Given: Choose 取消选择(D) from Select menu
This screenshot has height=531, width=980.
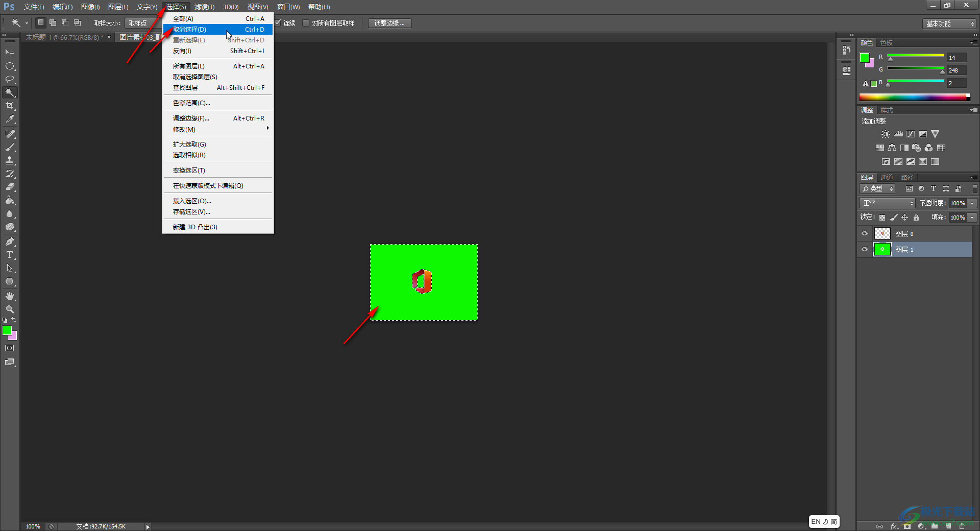Looking at the screenshot, I should tap(218, 29).
